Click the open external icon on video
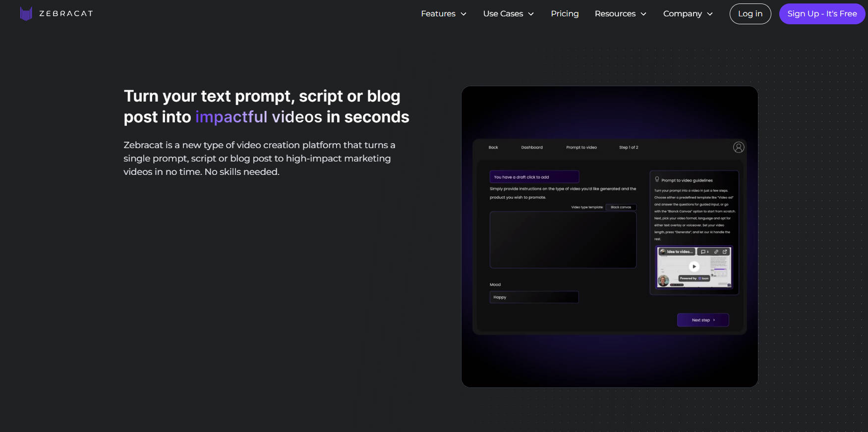The height and width of the screenshot is (432, 868). pos(725,252)
